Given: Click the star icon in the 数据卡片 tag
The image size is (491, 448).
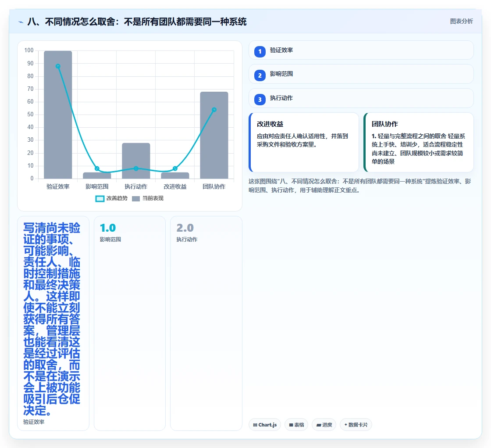Looking at the screenshot, I should pyautogui.click(x=346, y=425).
